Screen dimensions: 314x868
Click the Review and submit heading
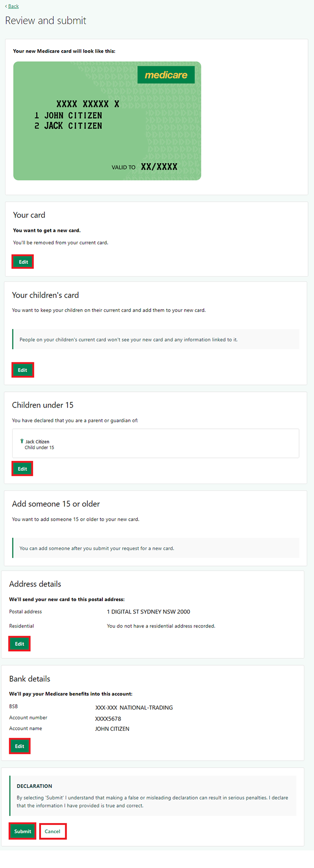(46, 21)
